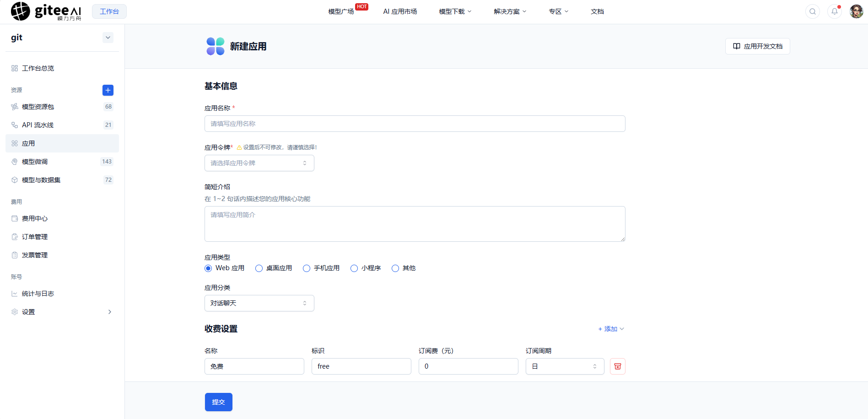Click the workbench overview grid icon
The width and height of the screenshot is (868, 419).
point(15,68)
